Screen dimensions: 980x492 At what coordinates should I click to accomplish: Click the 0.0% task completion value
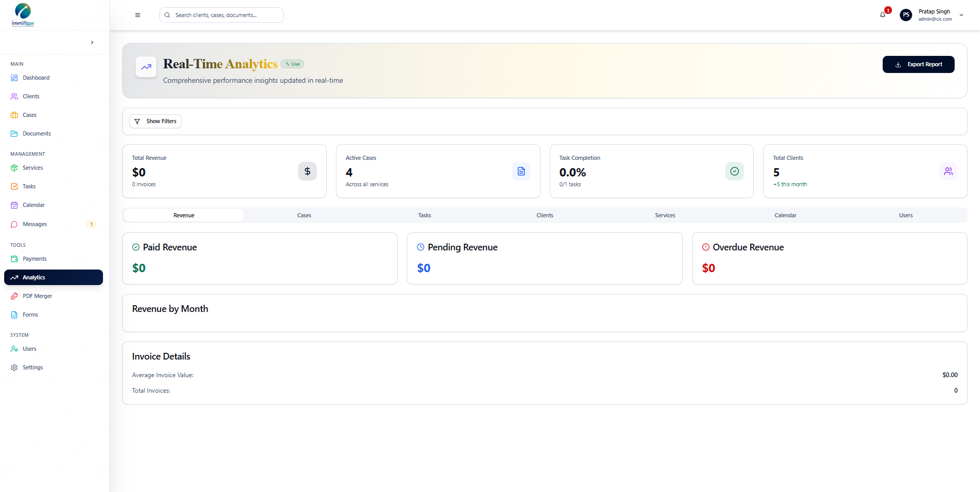573,172
